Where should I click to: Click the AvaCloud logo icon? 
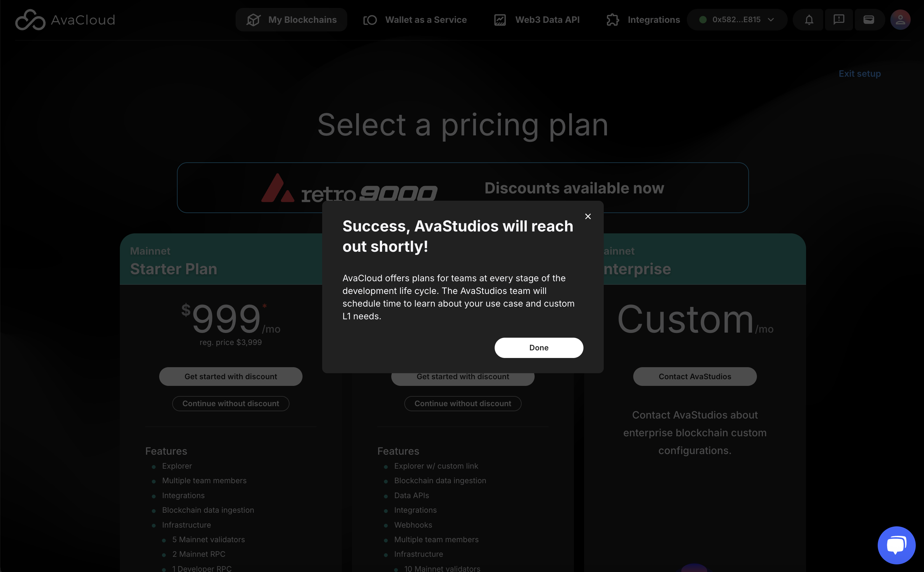(30, 20)
